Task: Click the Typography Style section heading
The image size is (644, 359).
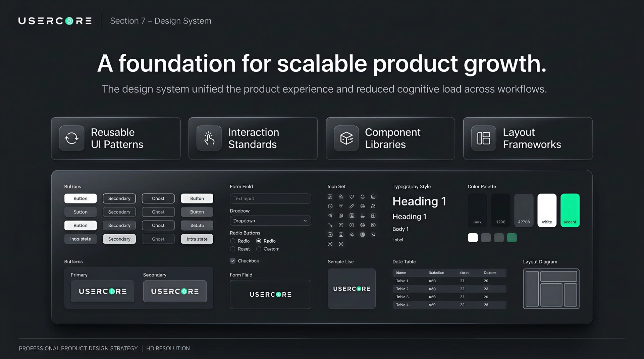Action: (x=412, y=186)
